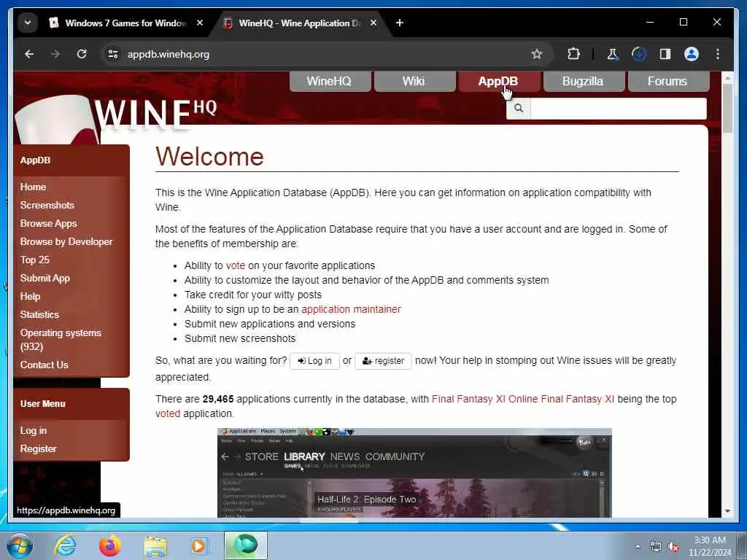Screen dimensions: 747x560
Task: Click the muted volume tray icon
Action: click(x=673, y=547)
